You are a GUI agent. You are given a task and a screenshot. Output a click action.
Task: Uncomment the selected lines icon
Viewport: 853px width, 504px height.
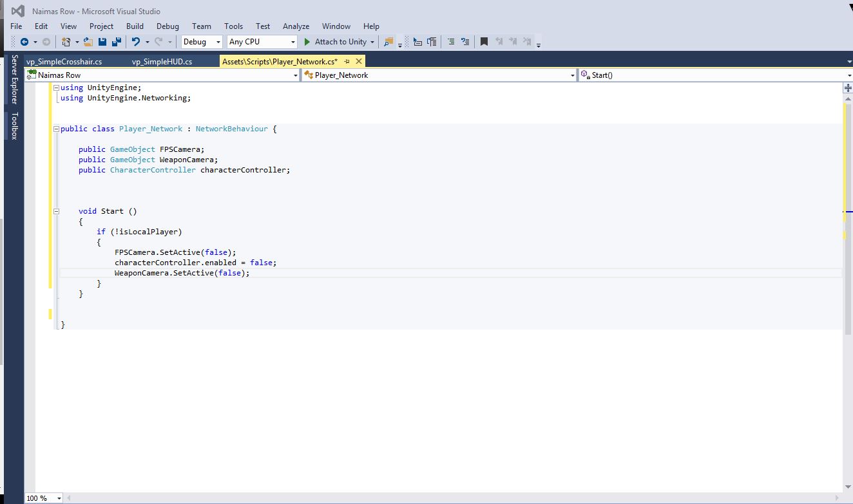pyautogui.click(x=465, y=42)
